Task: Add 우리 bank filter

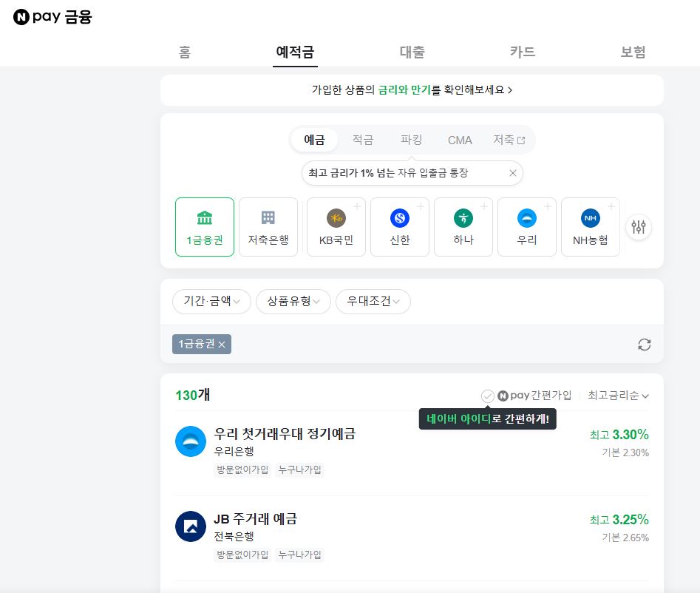Action: [x=527, y=227]
